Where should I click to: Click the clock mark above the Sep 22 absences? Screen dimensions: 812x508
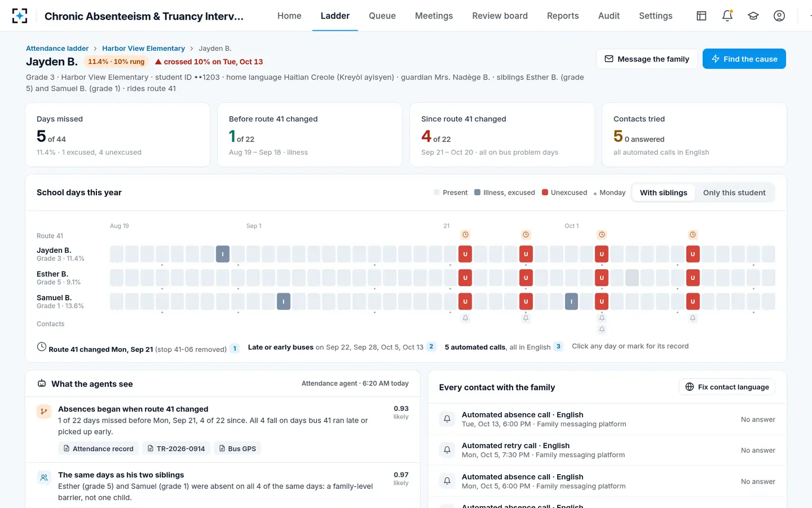click(x=465, y=235)
